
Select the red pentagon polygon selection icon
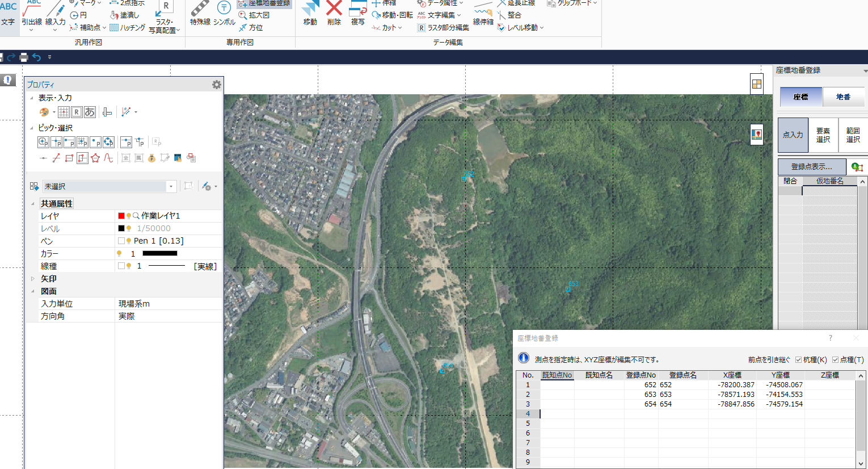coord(95,158)
